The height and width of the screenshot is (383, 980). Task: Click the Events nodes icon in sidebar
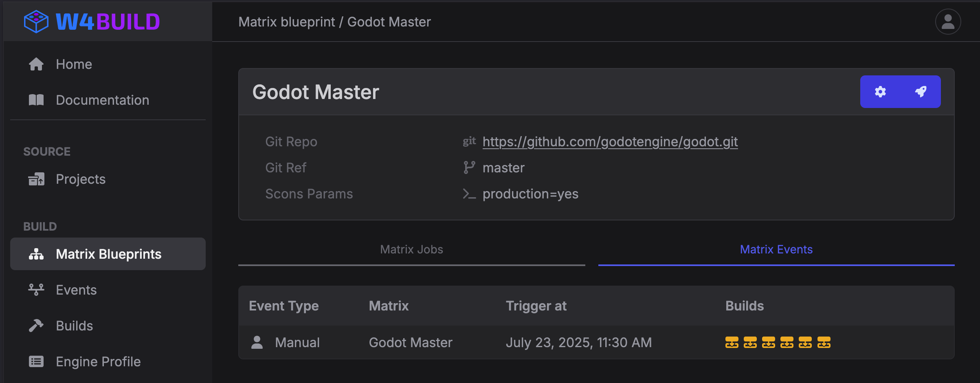click(x=36, y=290)
